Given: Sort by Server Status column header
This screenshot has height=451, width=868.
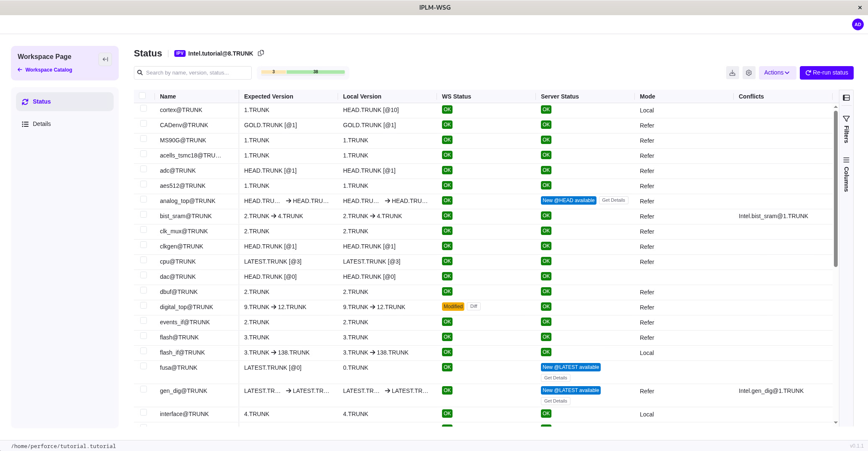Looking at the screenshot, I should coord(560,96).
